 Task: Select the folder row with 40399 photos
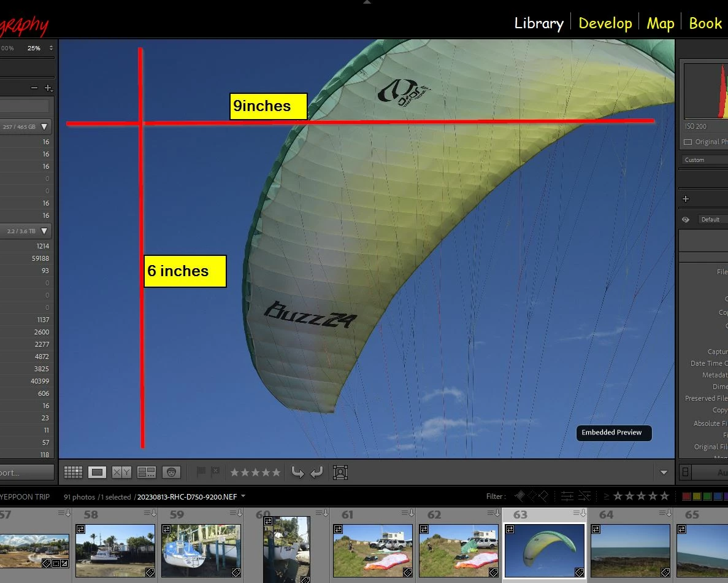tap(27, 381)
